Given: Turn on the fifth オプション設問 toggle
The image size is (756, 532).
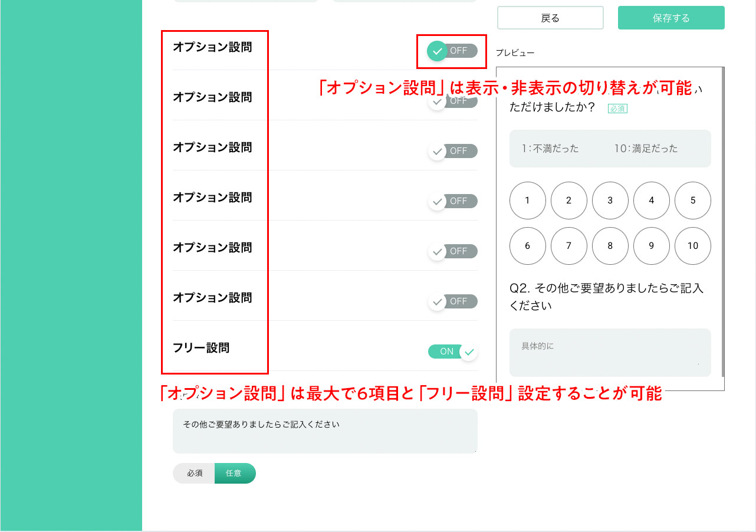Looking at the screenshot, I should pyautogui.click(x=452, y=251).
